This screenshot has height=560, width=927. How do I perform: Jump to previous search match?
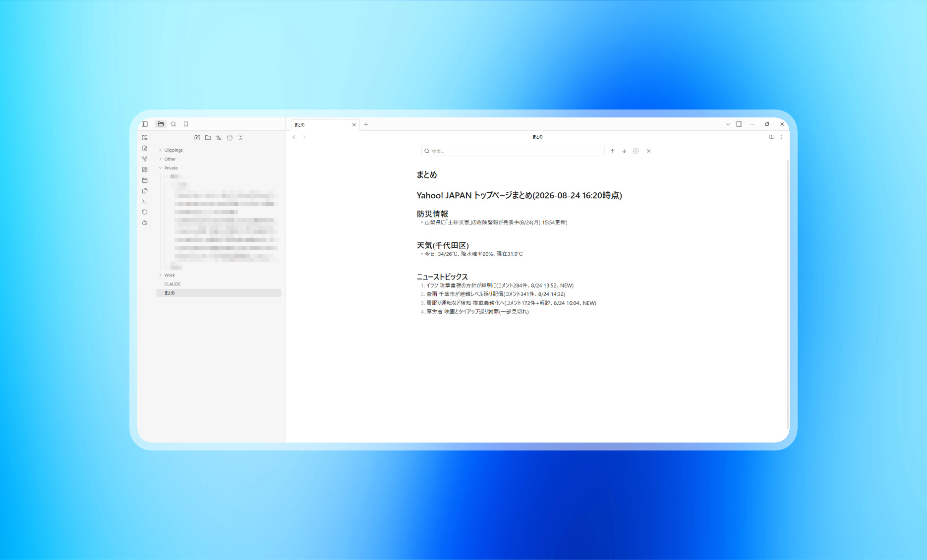point(613,151)
